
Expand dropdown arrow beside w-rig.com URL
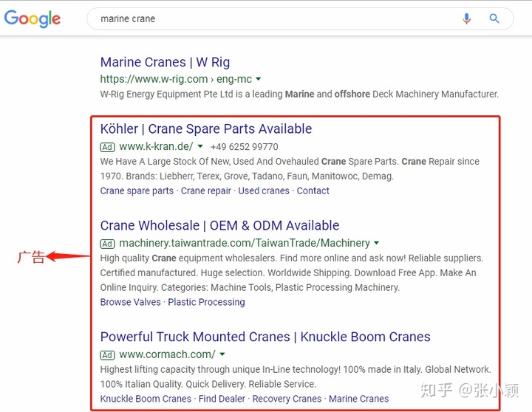tap(258, 79)
